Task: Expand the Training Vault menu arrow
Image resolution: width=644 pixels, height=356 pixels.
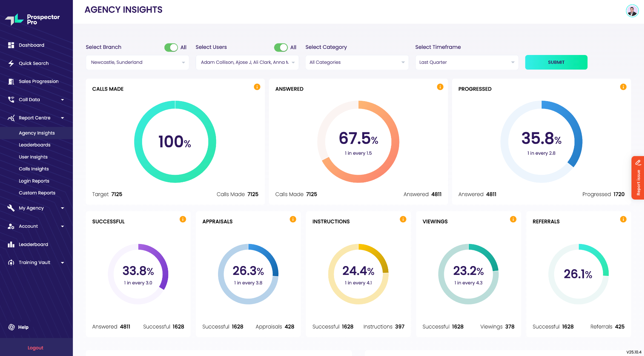Action: coord(62,263)
